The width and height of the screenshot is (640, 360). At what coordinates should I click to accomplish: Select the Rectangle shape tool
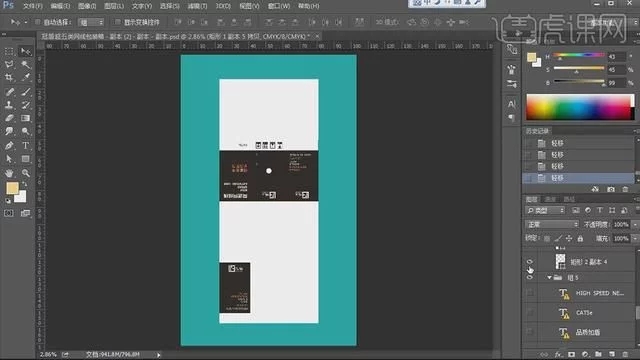click(x=25, y=158)
